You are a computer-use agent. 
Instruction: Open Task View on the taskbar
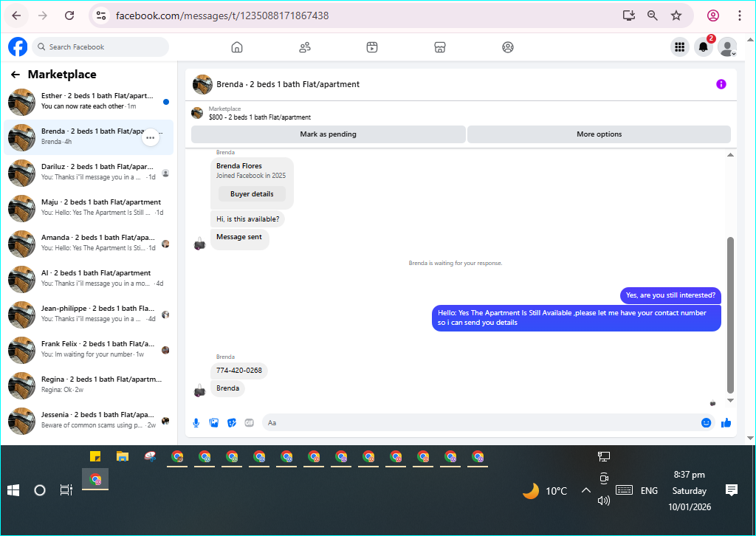[66, 490]
